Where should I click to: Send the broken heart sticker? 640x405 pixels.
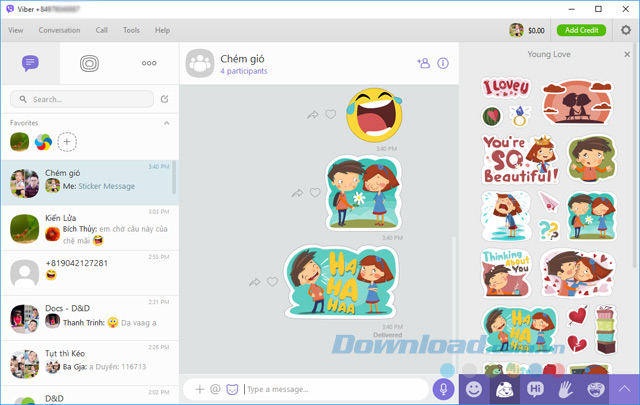pos(577,344)
